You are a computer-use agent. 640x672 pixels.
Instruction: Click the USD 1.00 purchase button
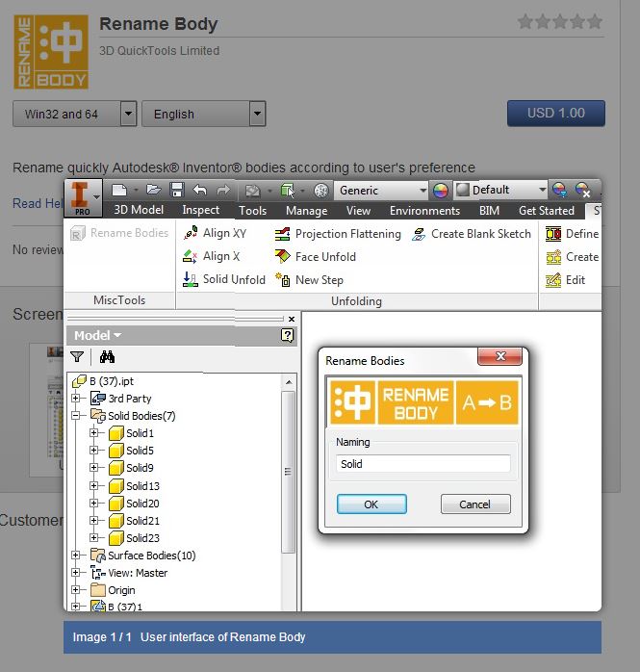click(556, 114)
